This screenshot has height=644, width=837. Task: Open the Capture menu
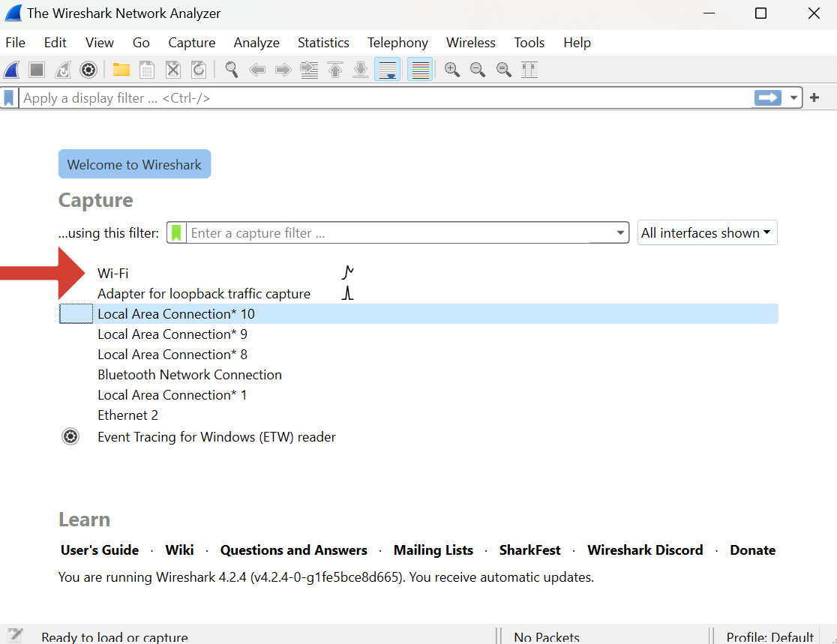click(x=192, y=43)
